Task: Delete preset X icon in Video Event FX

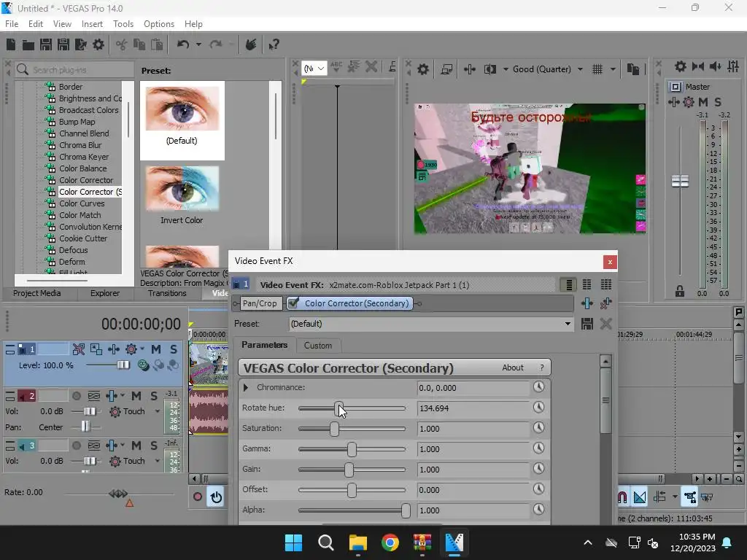Action: point(606,324)
